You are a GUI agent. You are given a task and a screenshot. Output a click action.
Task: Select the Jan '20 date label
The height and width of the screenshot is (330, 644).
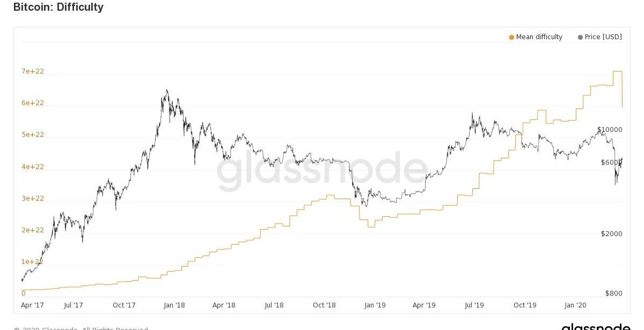(575, 305)
